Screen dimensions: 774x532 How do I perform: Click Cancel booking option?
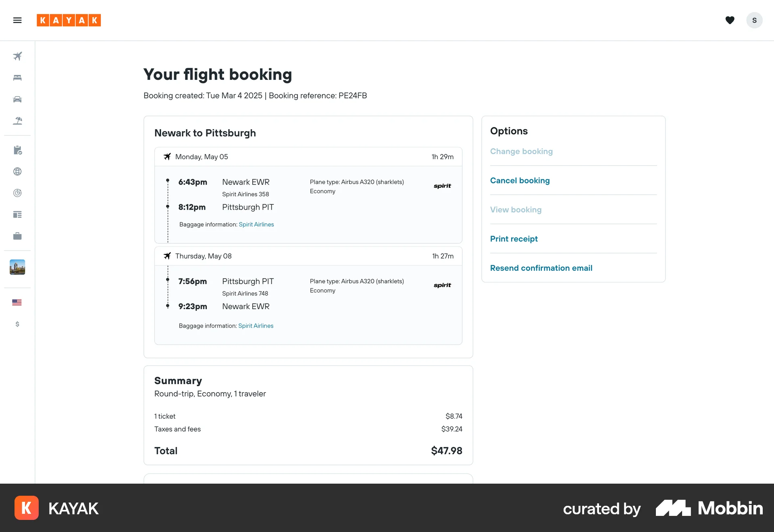pyautogui.click(x=520, y=181)
